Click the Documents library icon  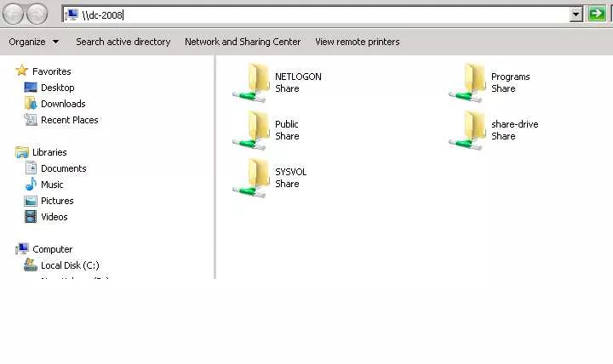tap(31, 168)
